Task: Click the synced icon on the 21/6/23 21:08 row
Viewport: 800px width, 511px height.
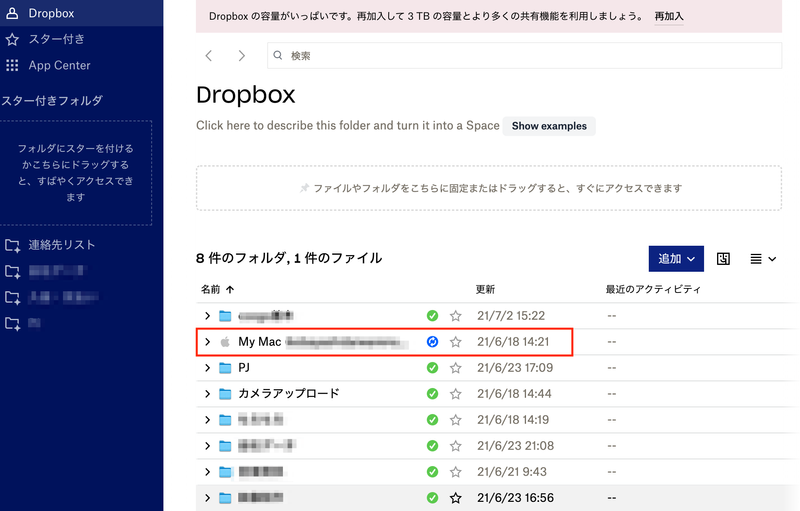Action: (432, 446)
